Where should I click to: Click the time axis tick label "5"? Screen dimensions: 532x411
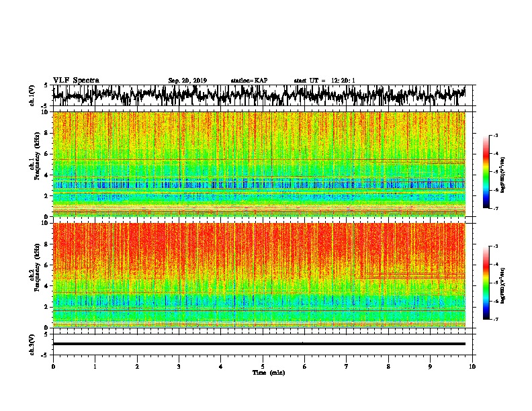pyautogui.click(x=263, y=367)
